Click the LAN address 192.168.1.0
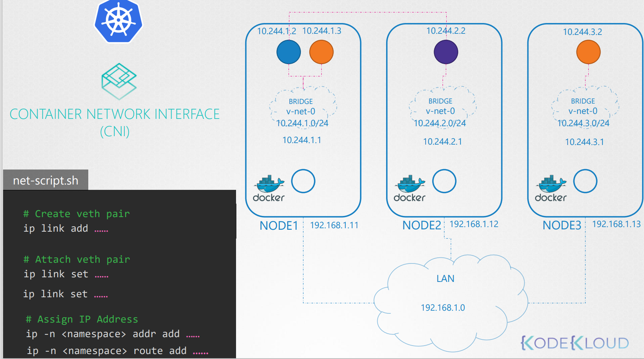 443,308
